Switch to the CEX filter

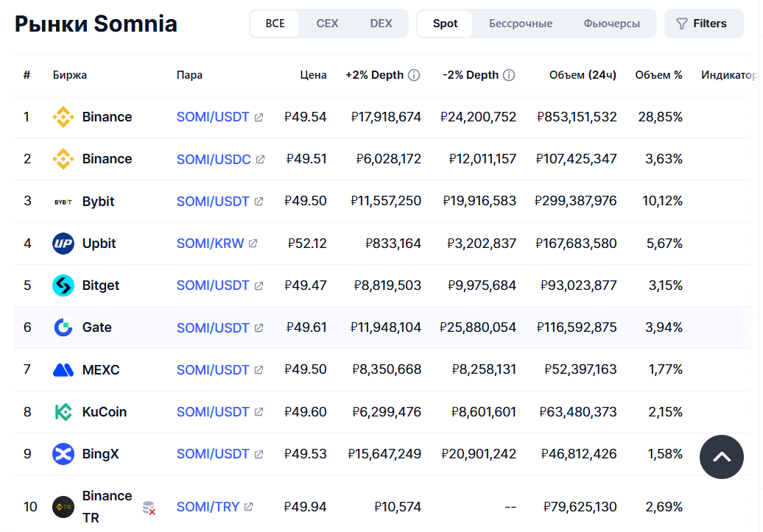(327, 24)
